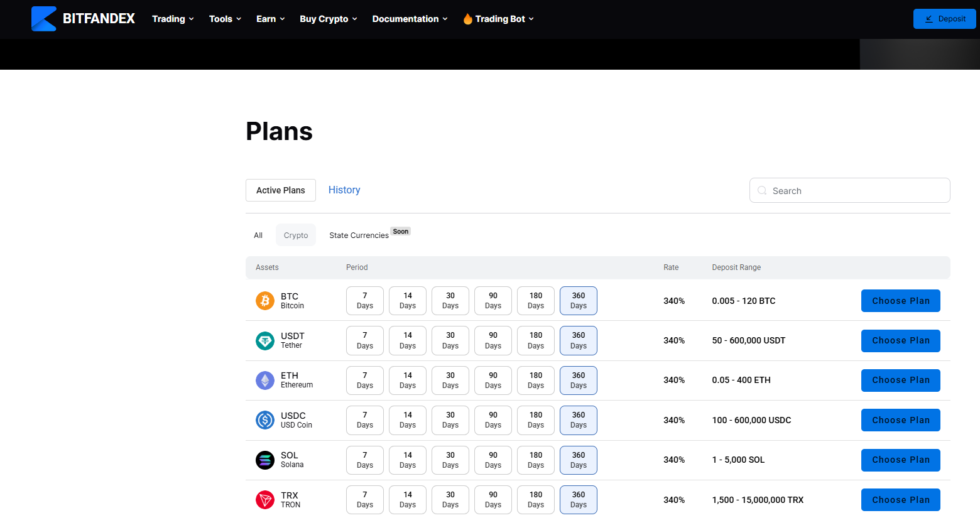The image size is (980, 518).
Task: Select 90 Days period for BTC
Action: point(493,301)
